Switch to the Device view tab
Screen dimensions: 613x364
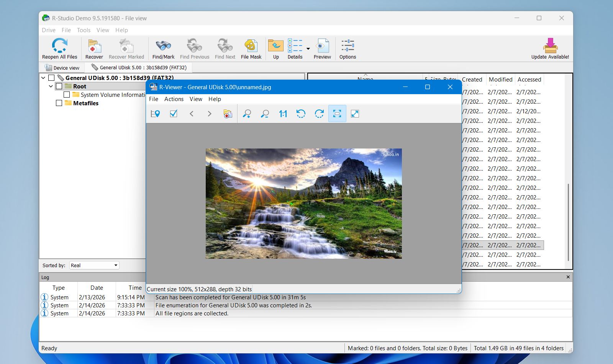(62, 67)
